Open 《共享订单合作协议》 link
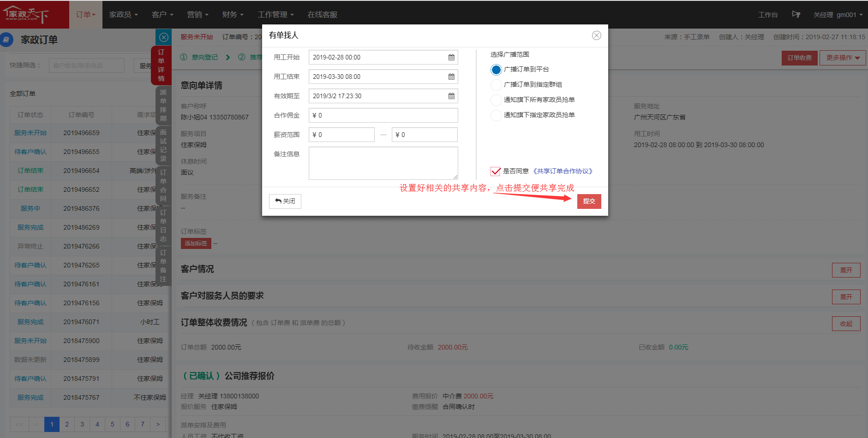Screen dimensions: 868x438 pyautogui.click(x=562, y=172)
